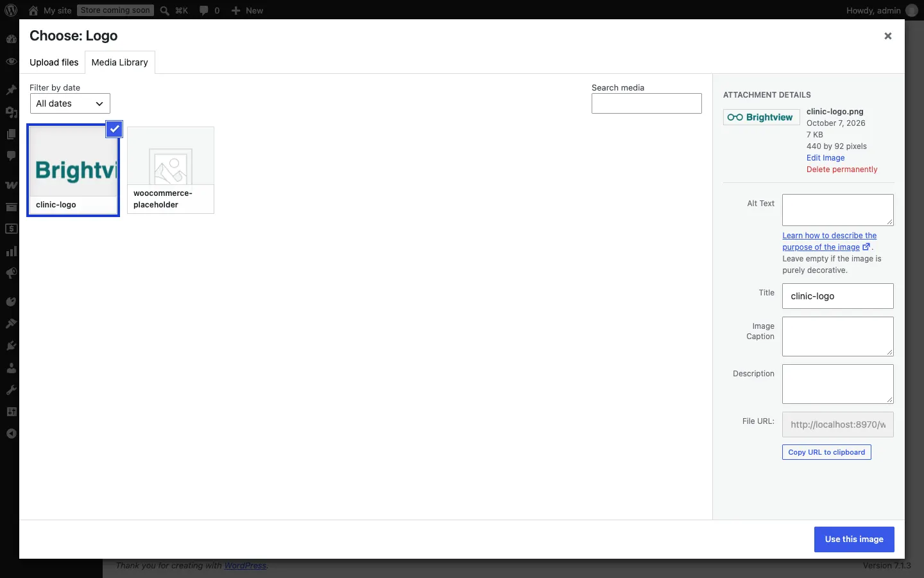Viewport: 924px width, 578px height.
Task: Uncheck the clinic-logo selection checkmark
Action: coord(114,129)
